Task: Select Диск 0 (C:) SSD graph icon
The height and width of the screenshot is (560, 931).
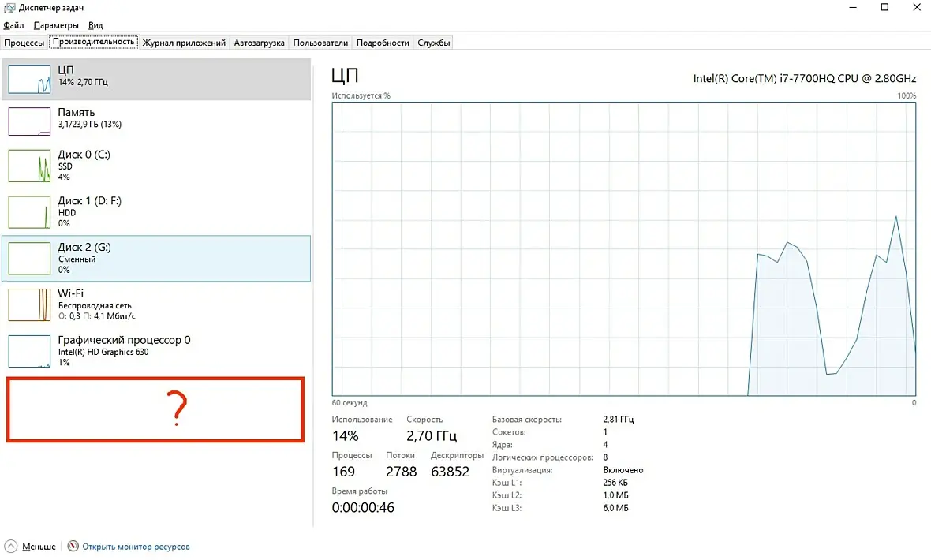Action: click(29, 166)
